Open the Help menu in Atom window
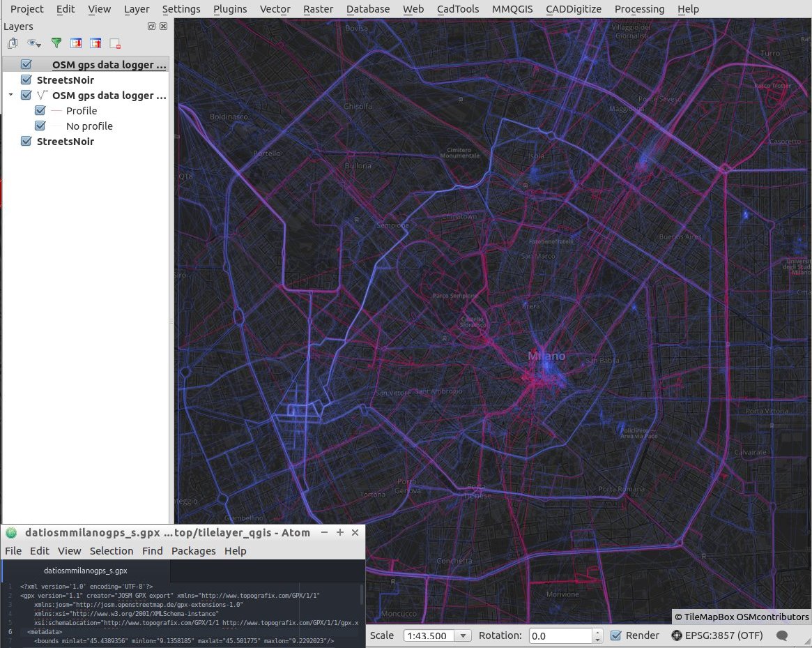812x648 pixels. pos(235,550)
